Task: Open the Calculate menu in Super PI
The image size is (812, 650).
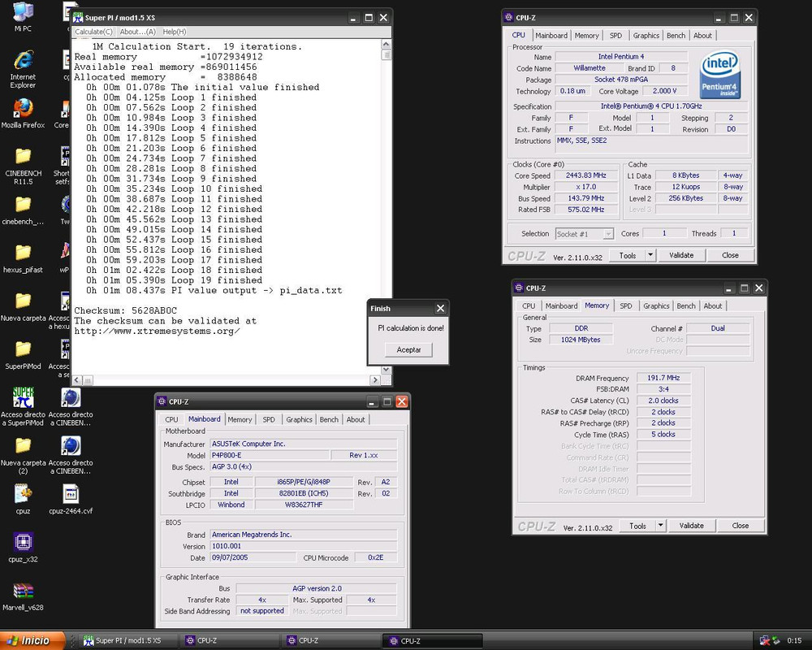Action: (x=93, y=32)
